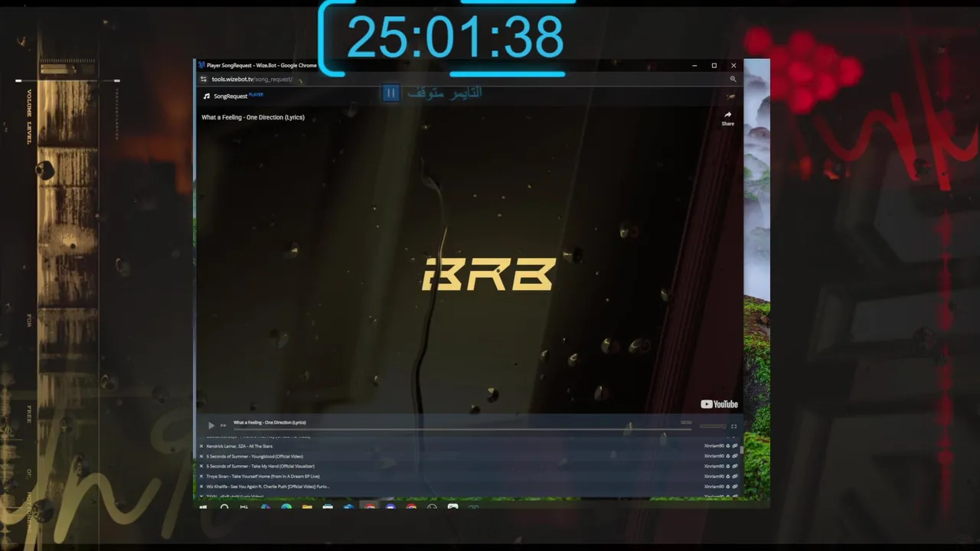The image size is (980, 551).
Task: Open the YouTube logo link on video
Action: pos(719,404)
